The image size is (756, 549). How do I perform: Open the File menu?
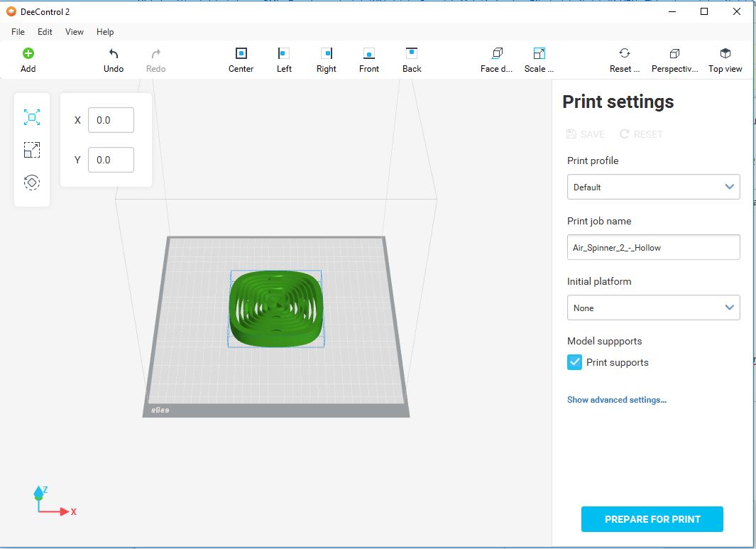tap(18, 32)
